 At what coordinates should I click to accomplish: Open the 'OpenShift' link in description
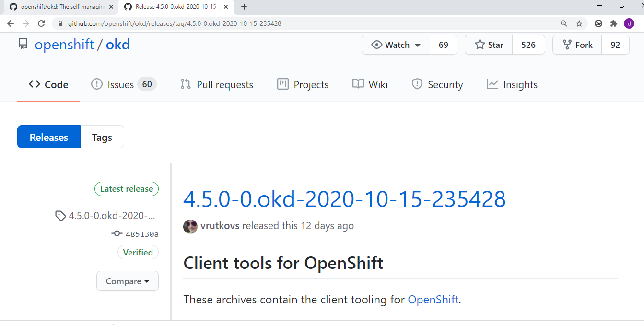pyautogui.click(x=433, y=300)
